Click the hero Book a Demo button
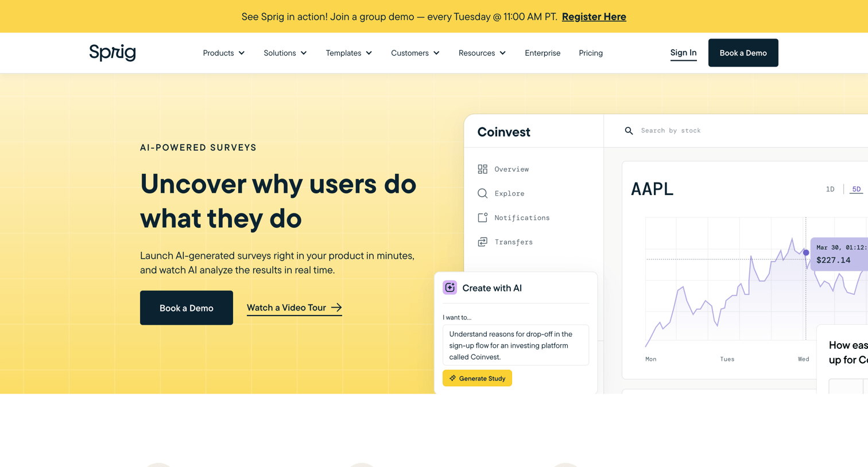This screenshot has width=868, height=467. tap(187, 308)
